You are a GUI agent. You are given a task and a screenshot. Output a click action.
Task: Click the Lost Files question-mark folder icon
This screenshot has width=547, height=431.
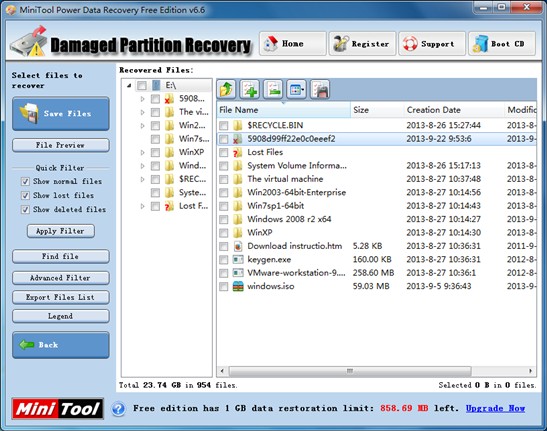238,152
